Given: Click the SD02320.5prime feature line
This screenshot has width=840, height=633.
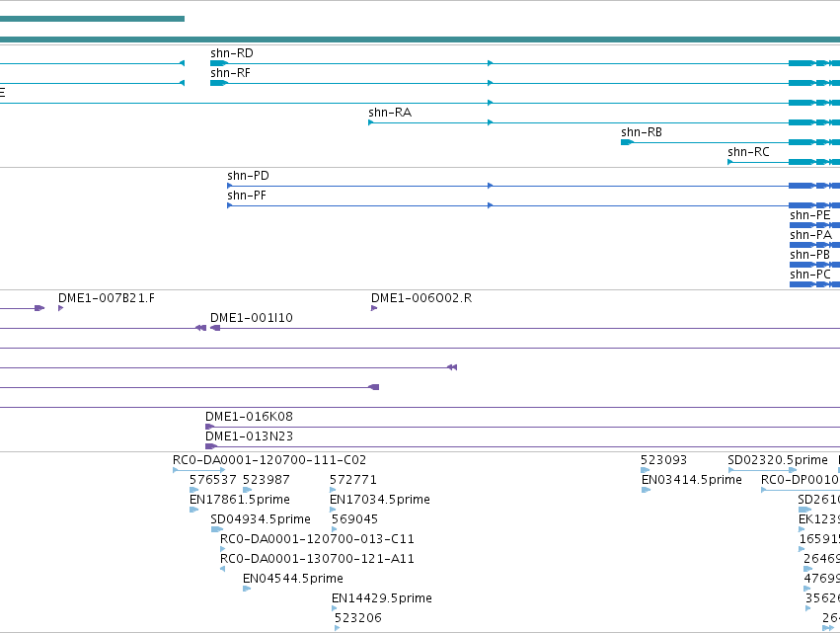Looking at the screenshot, I should (x=762, y=470).
